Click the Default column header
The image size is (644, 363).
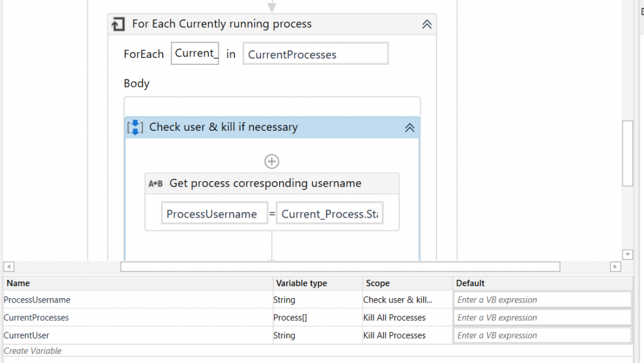pos(543,283)
